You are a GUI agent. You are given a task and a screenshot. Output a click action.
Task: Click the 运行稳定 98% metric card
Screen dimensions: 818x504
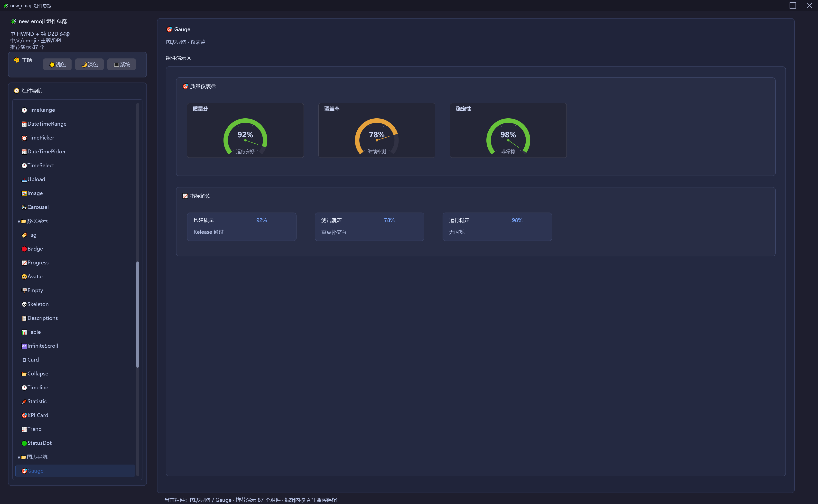497,227
